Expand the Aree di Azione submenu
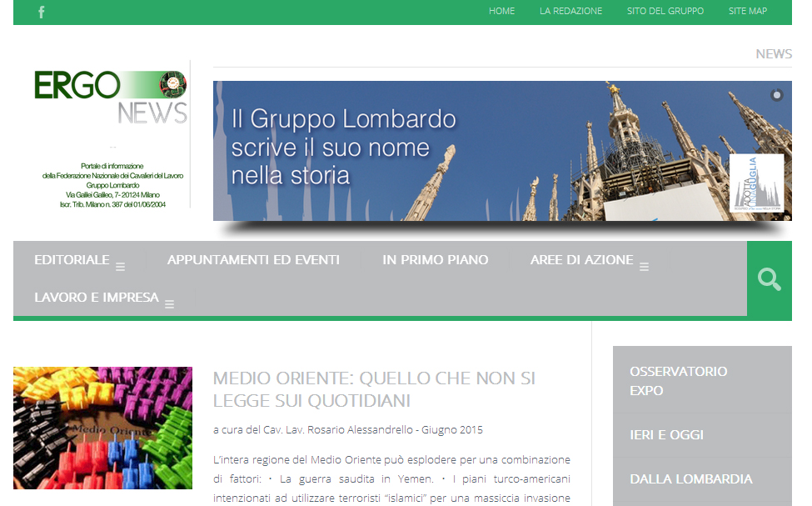812x506 pixels. [x=644, y=267]
